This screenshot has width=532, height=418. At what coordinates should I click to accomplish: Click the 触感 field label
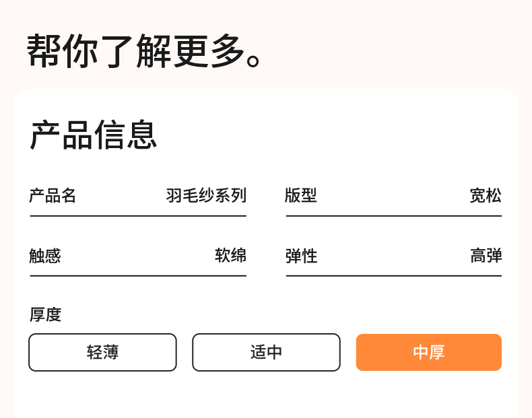45,256
